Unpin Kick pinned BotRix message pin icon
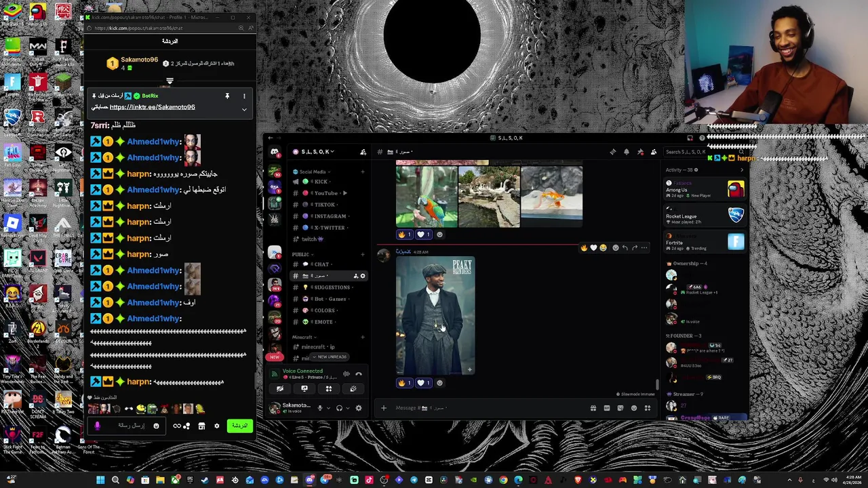This screenshot has width=868, height=488. [227, 96]
